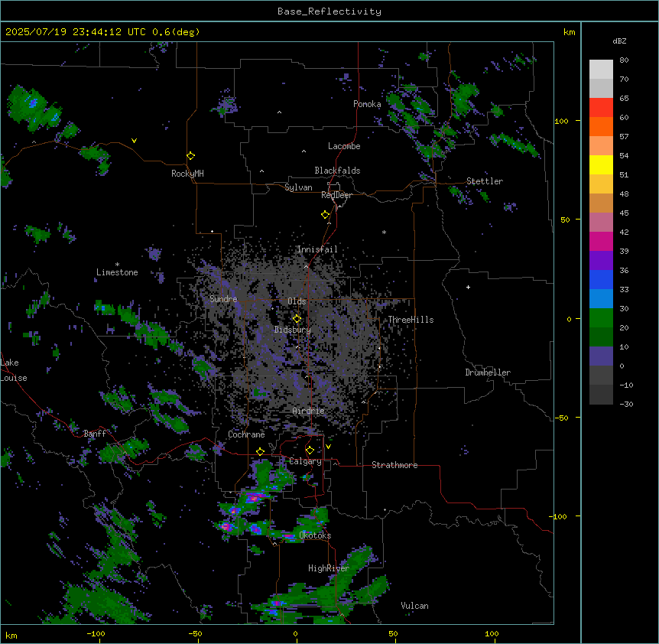The width and height of the screenshot is (659, 644).
Task: Click the HighRiver label
Action: pyautogui.click(x=329, y=568)
